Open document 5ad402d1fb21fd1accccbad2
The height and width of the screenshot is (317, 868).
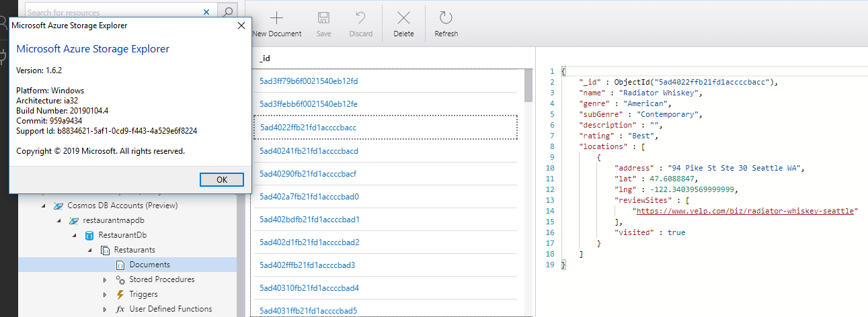pyautogui.click(x=309, y=242)
